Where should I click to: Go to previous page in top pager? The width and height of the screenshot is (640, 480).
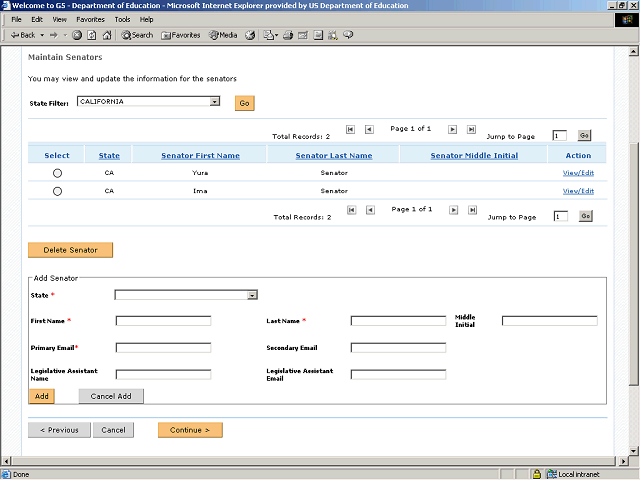pos(369,129)
